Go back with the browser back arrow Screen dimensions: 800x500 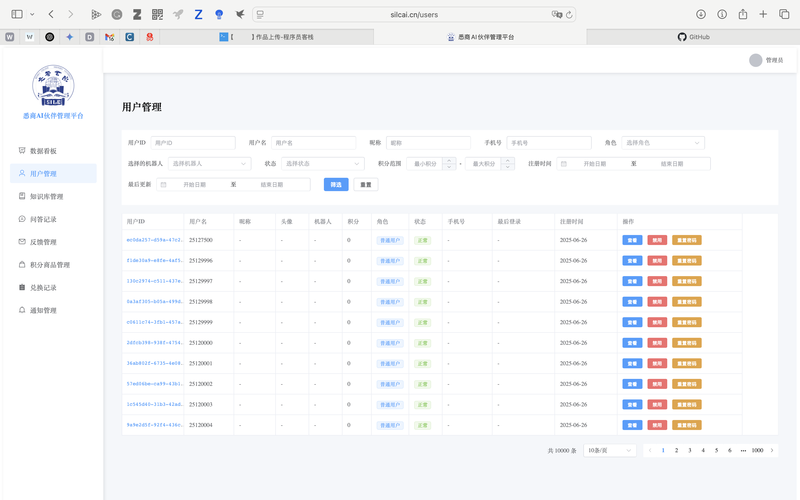(51, 14)
